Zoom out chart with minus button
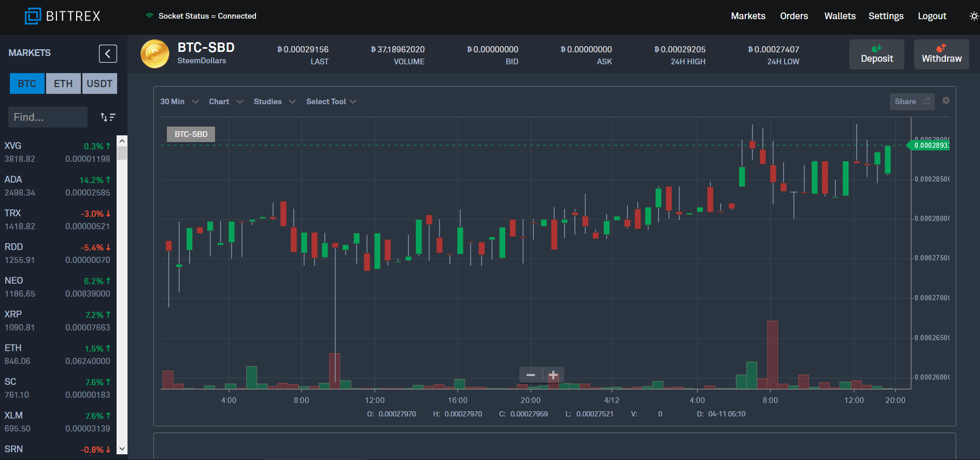Screen dimensions: 980x460 [531, 375]
